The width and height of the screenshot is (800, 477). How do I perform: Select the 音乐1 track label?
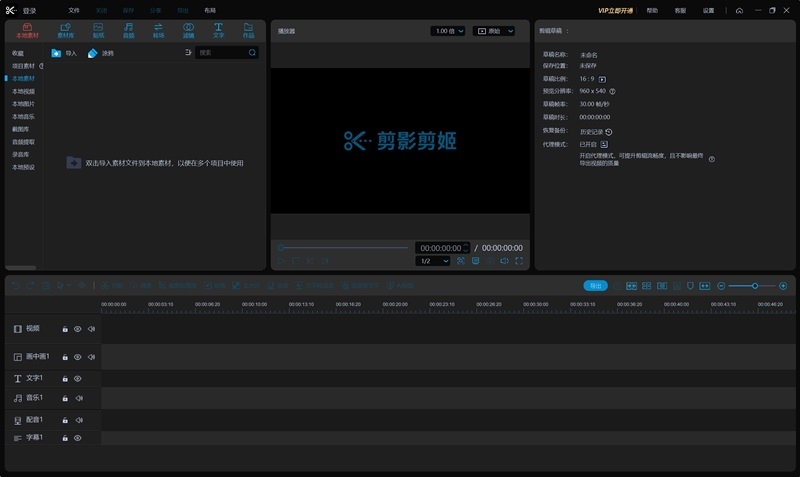click(35, 397)
